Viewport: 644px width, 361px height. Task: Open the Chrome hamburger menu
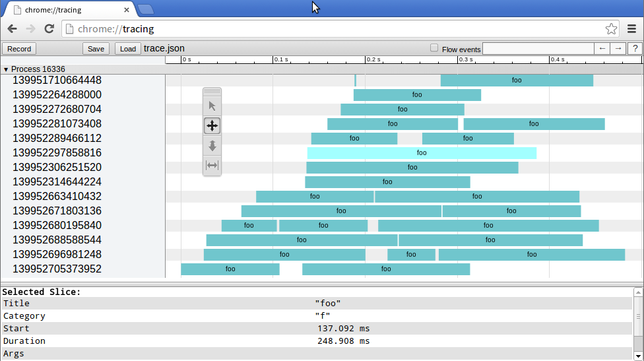(631, 29)
